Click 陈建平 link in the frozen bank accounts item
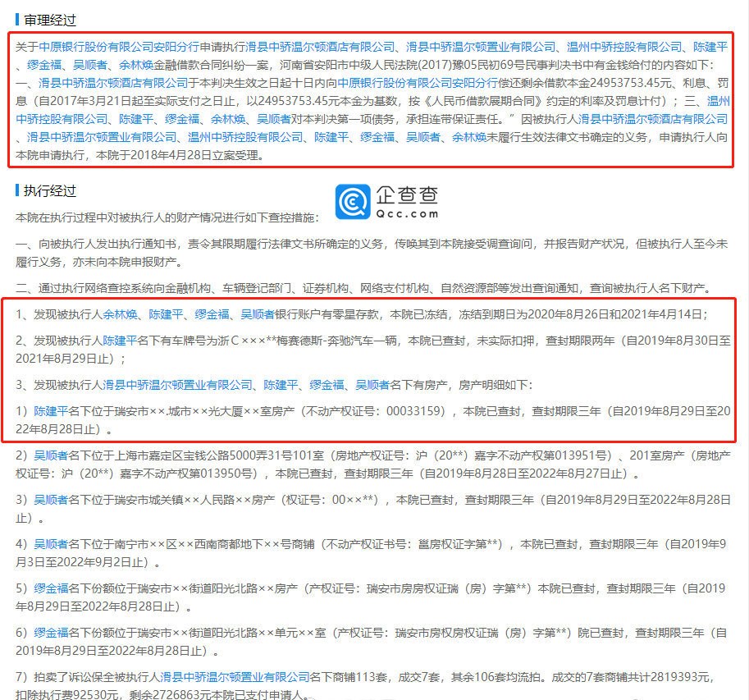 [x=166, y=314]
